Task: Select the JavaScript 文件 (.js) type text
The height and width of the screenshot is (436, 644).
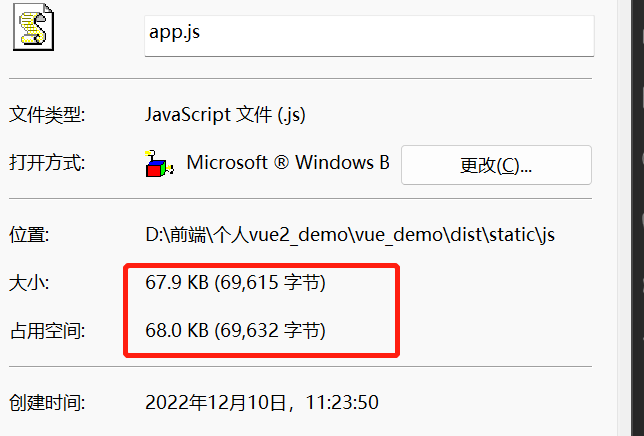Action: pyautogui.click(x=225, y=115)
